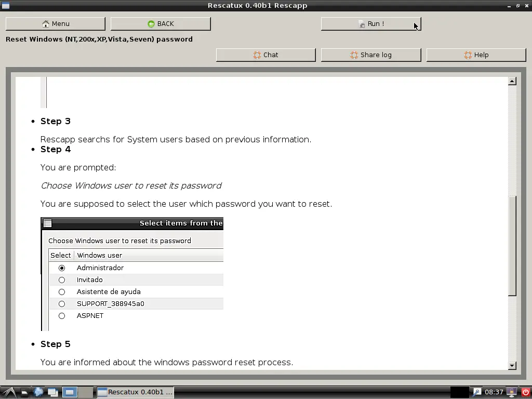The image size is (532, 399).
Task: Open the LXDE start menu icon
Action: pyautogui.click(x=9, y=392)
